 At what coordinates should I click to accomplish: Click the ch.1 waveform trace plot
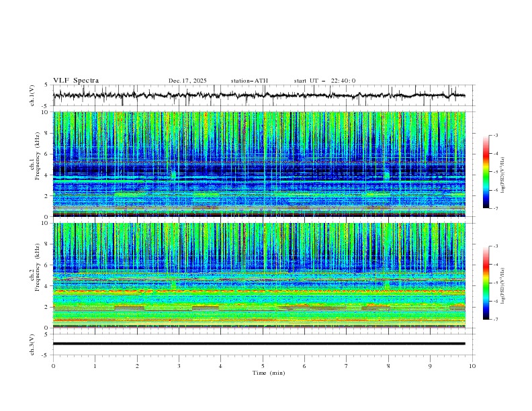click(259, 95)
